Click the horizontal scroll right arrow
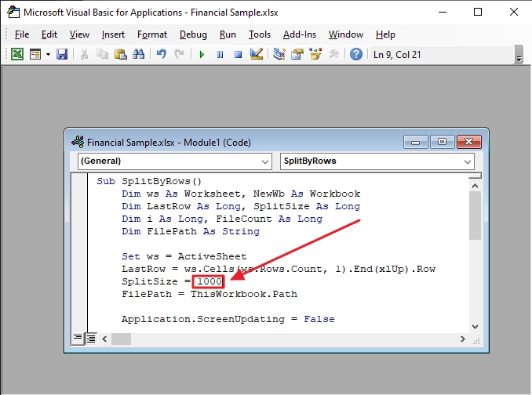 click(462, 339)
